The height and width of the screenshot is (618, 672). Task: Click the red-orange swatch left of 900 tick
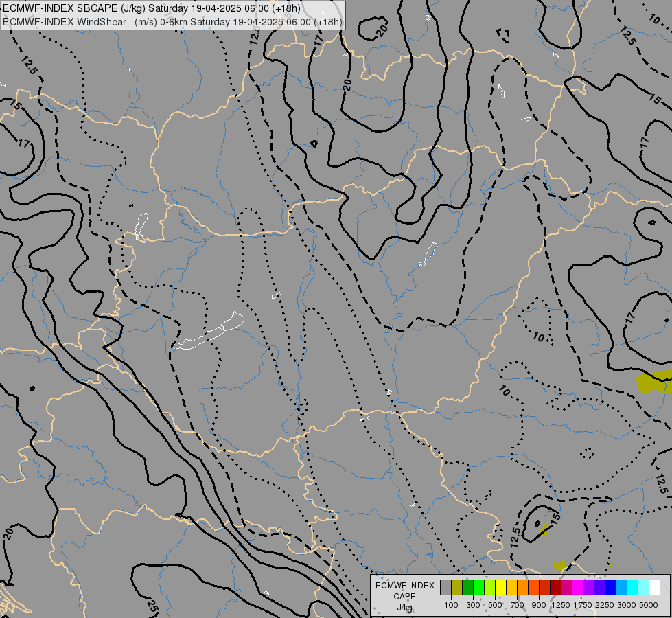pos(533,587)
